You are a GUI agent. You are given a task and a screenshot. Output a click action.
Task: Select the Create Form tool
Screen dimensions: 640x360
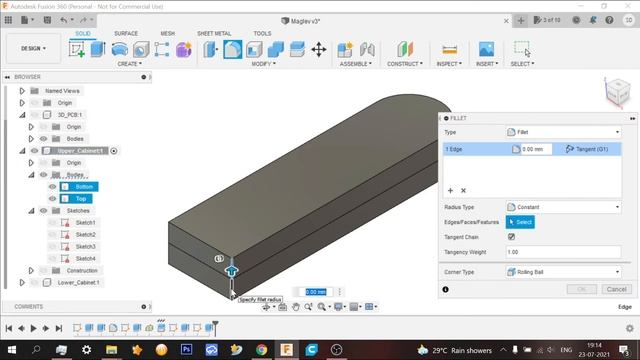point(184,50)
